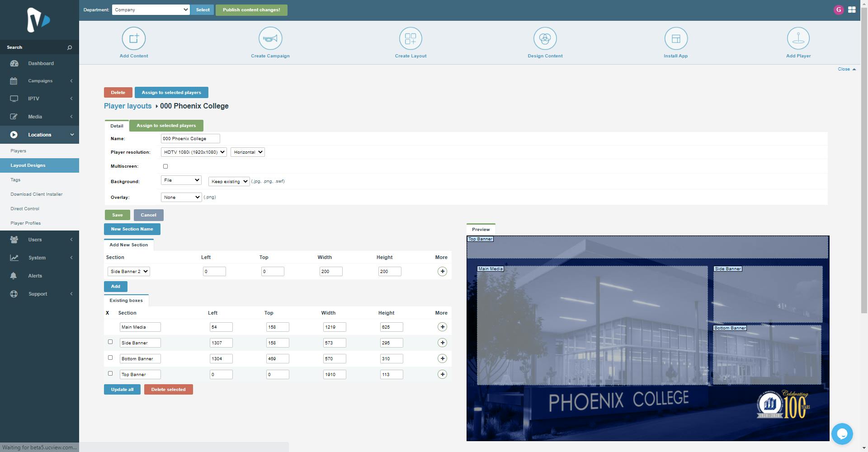Select the Bottom Banner row checkbox
This screenshot has width=868, height=452.
click(110, 358)
